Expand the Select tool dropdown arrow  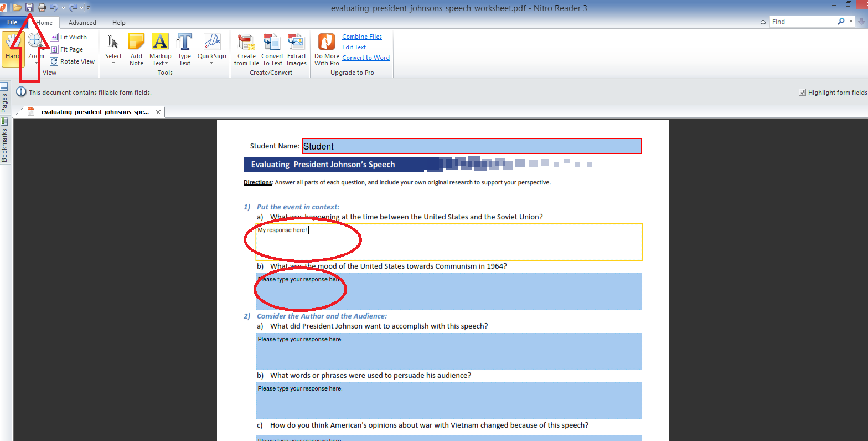coord(113,63)
